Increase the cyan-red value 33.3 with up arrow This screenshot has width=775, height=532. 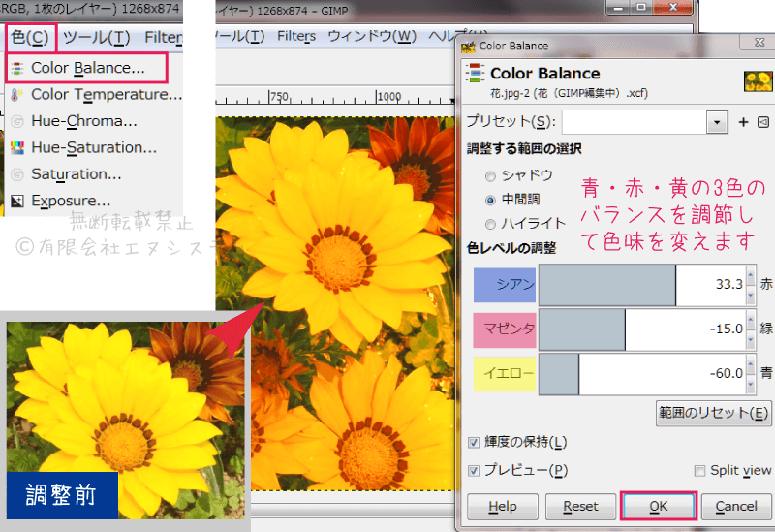pos(751,275)
